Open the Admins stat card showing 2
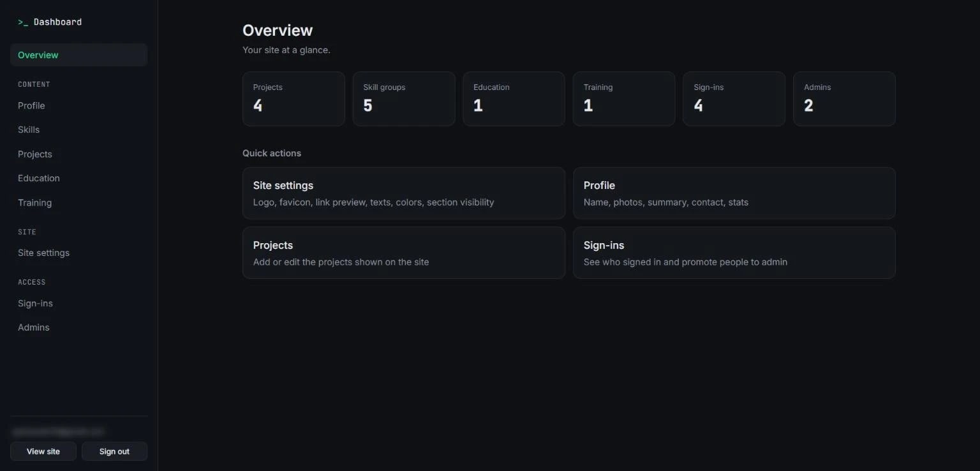 point(844,99)
